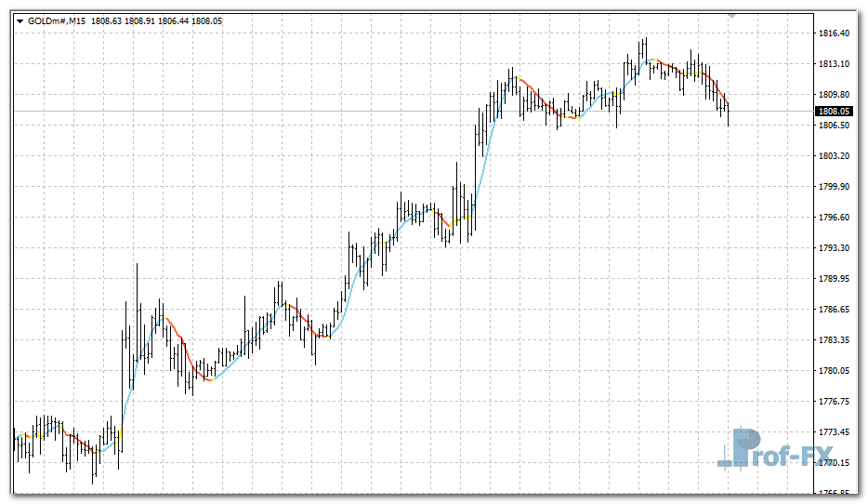Click the 1793.30 price scale label

[834, 248]
